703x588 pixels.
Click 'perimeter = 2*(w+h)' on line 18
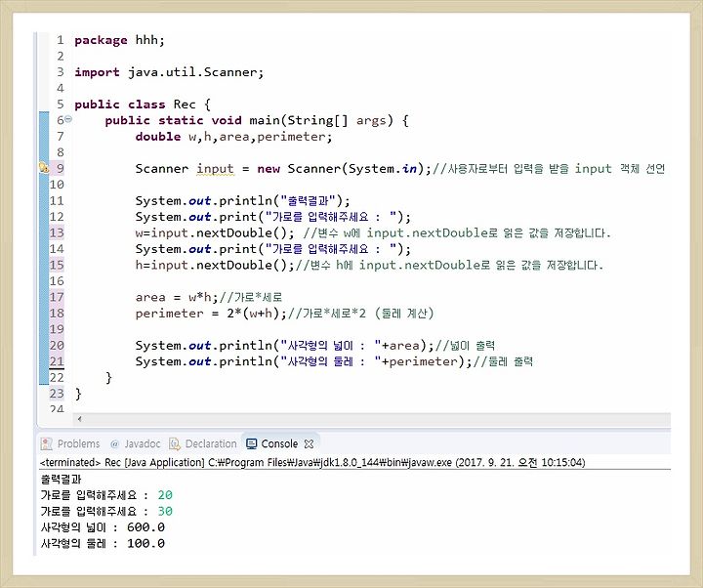(208, 314)
